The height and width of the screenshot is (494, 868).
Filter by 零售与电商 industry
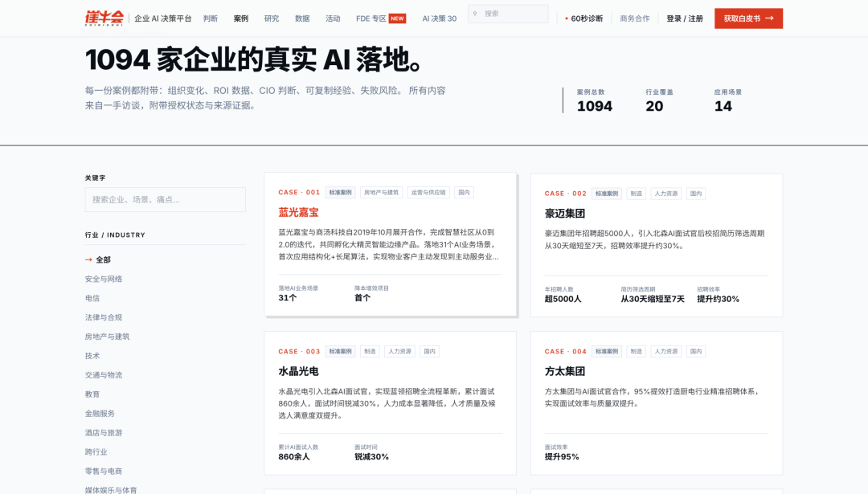(x=104, y=472)
